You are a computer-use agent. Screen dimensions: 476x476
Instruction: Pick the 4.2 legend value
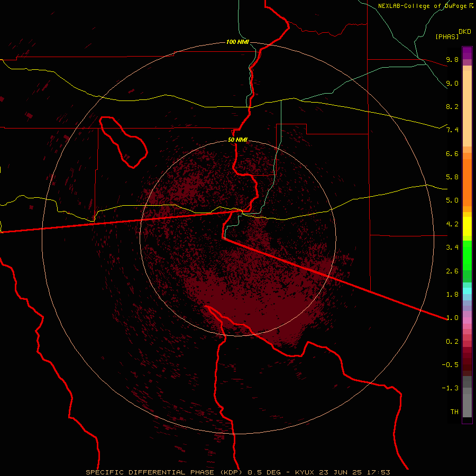[x=452, y=224]
